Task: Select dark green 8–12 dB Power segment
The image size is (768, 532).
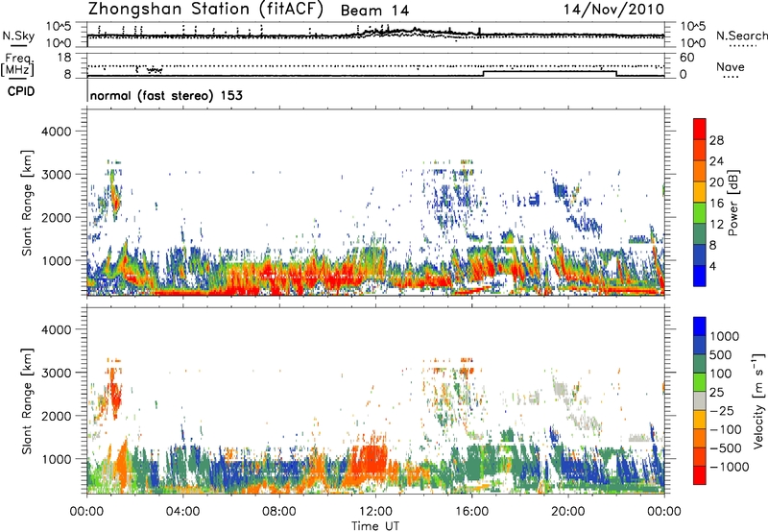Action: [700, 234]
